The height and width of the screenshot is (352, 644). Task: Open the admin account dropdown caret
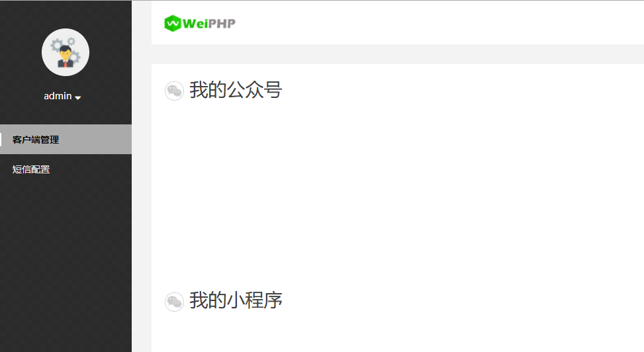point(77,98)
